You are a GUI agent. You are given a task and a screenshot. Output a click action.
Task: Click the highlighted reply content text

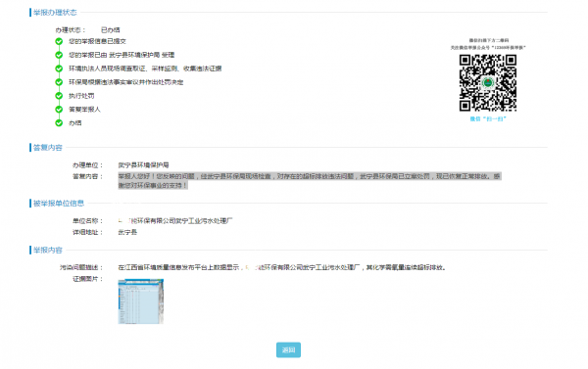310,181
